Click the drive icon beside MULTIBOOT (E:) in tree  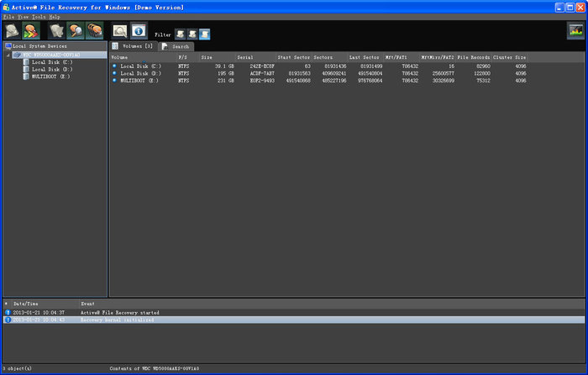pyautogui.click(x=26, y=77)
